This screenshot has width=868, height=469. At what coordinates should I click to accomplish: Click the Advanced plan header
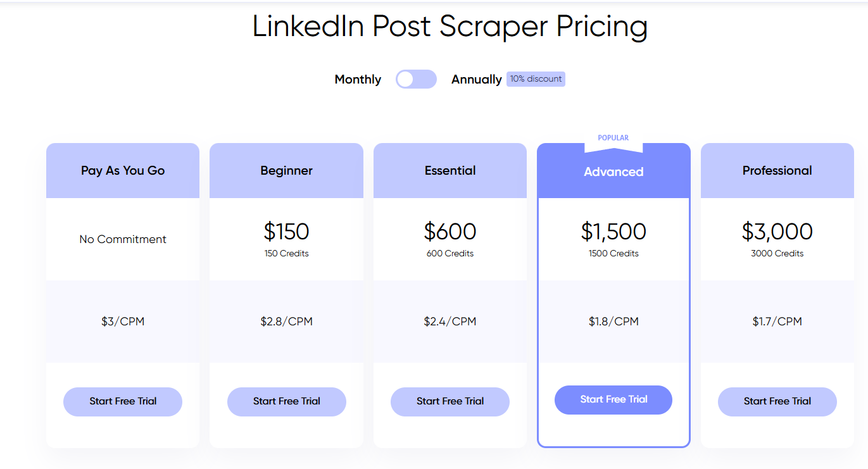tap(613, 172)
